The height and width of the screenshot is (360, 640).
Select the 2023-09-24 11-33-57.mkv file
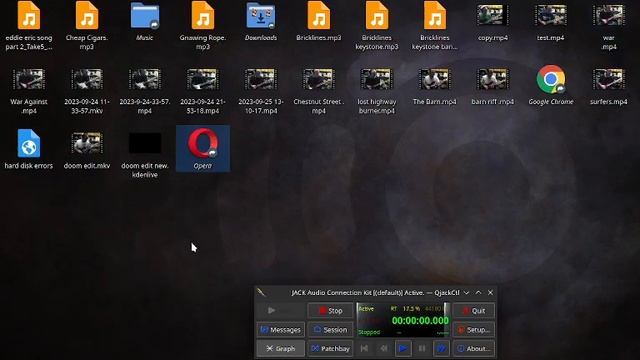point(87,91)
